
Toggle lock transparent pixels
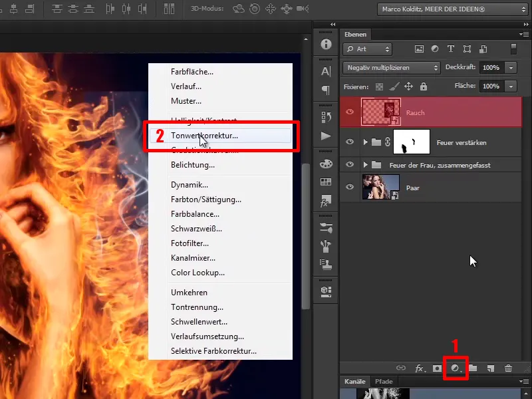(x=379, y=87)
